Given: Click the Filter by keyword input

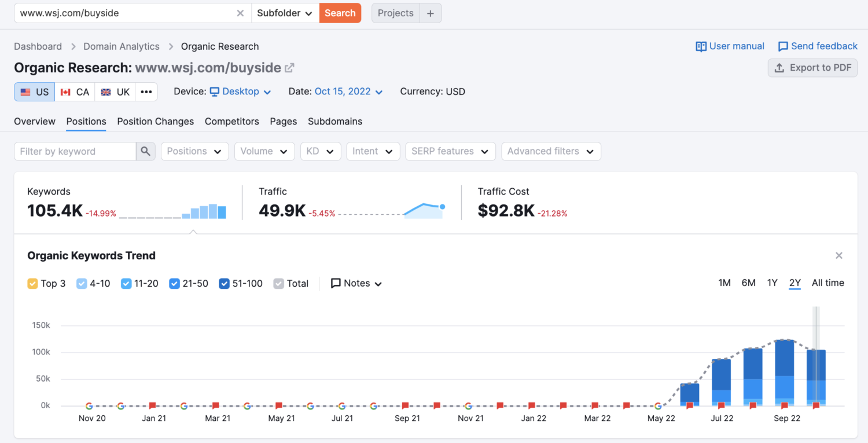Looking at the screenshot, I should (75, 151).
